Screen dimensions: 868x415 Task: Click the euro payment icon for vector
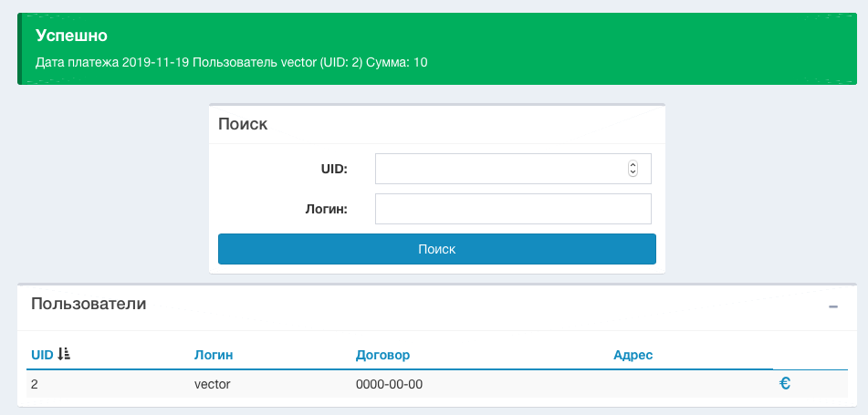click(x=784, y=384)
